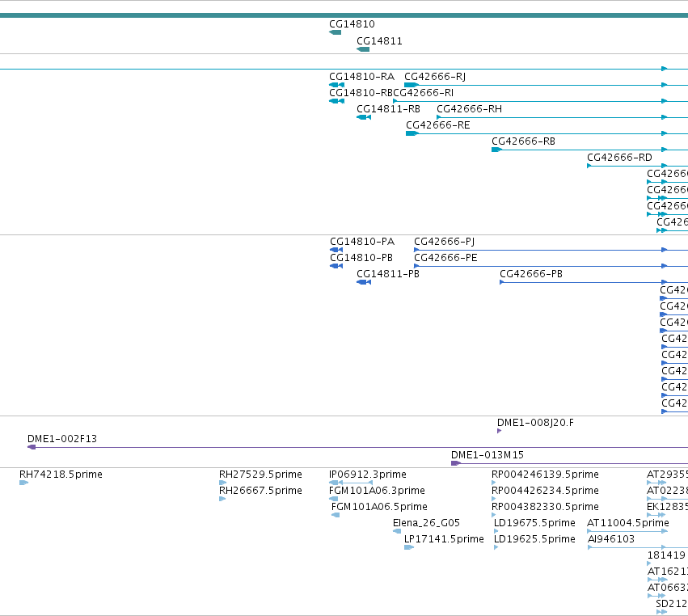Click the DME1-013M15 purple start block
The width and height of the screenshot is (688, 616).
(x=455, y=463)
